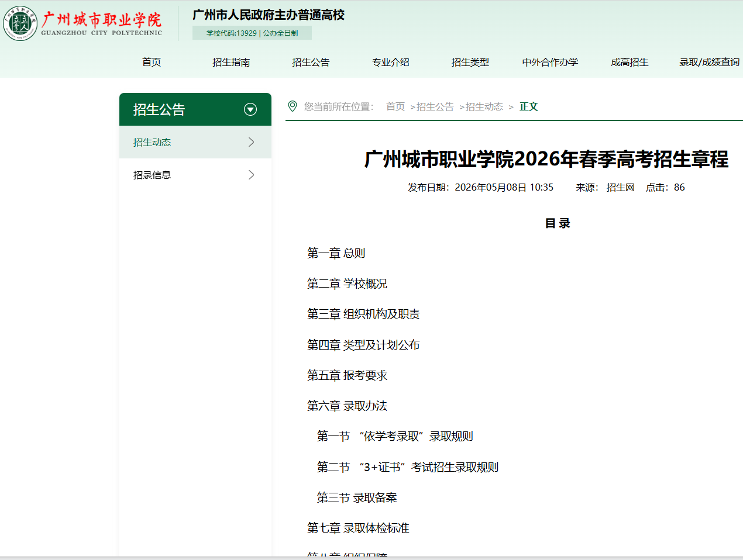This screenshot has width=743, height=560.
Task: Click the view count 86
Action: [x=679, y=187]
